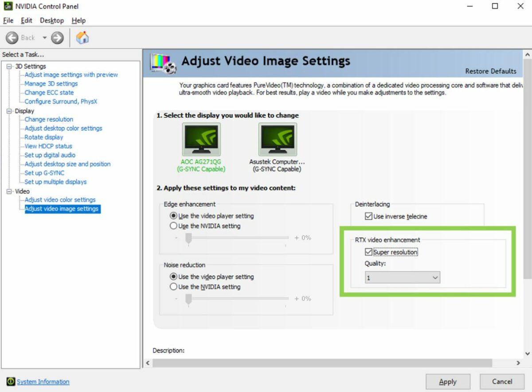The width and height of the screenshot is (532, 392).
Task: Open the Back history dropdown arrow
Action: [x=44, y=38]
